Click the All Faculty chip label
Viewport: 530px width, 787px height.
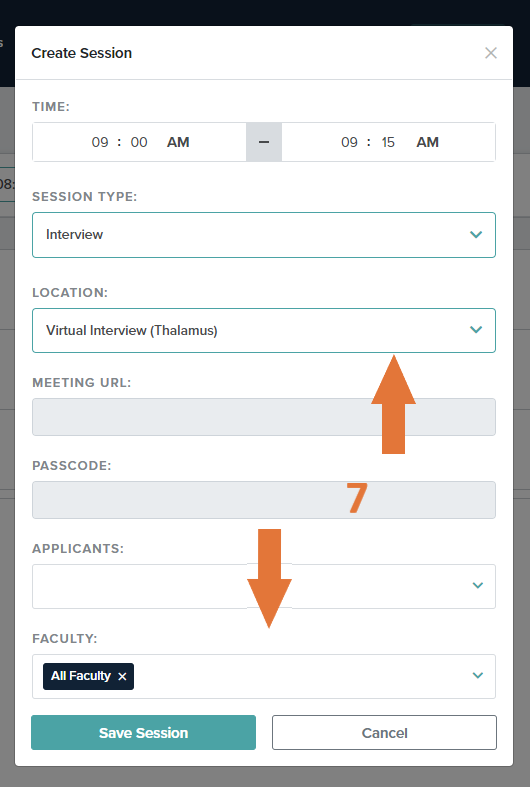(81, 676)
